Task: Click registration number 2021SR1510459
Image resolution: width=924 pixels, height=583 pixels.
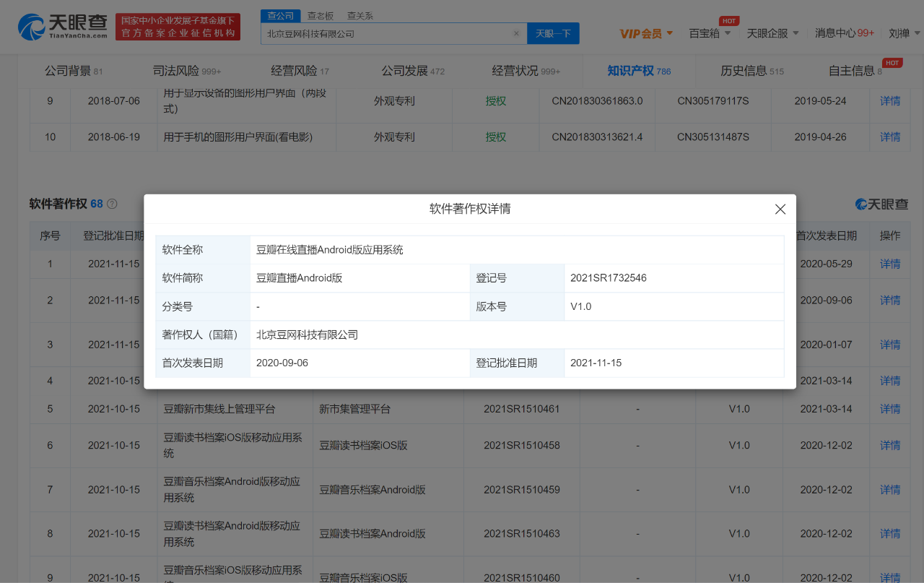Action: 522,490
